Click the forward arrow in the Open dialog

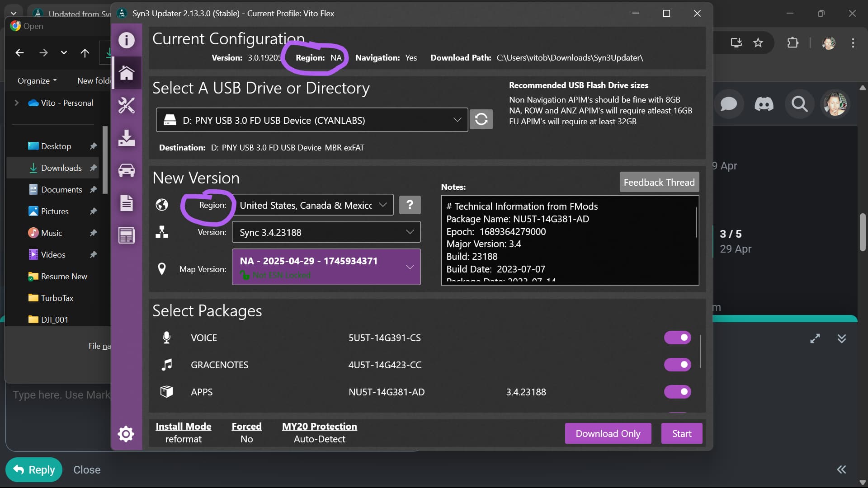(x=43, y=53)
